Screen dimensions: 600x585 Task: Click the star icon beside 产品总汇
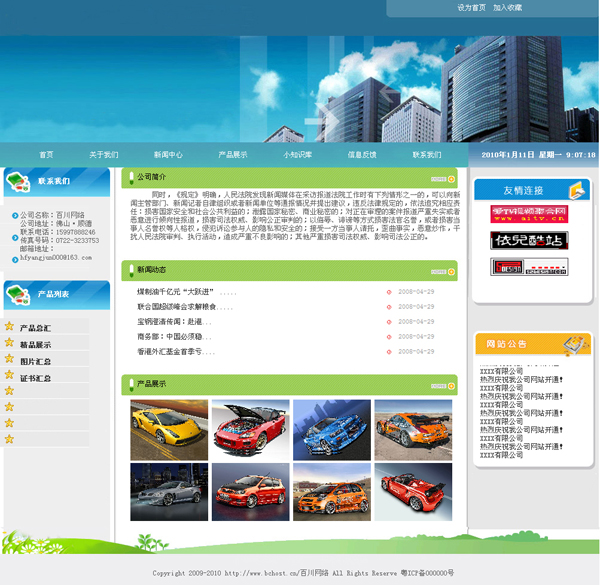click(10, 327)
